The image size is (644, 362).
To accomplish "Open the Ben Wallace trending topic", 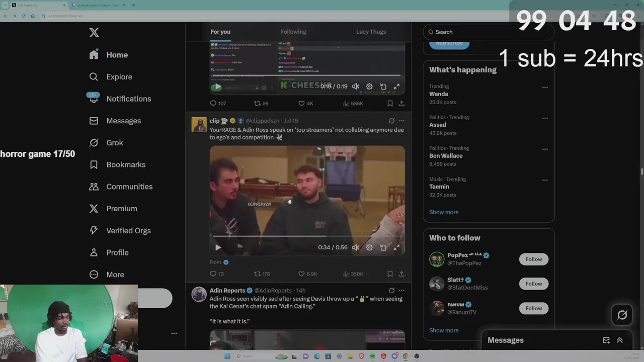I will (x=446, y=156).
